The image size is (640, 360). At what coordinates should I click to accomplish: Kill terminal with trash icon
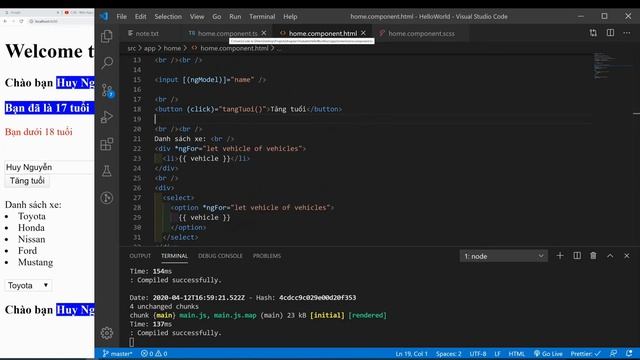[593, 256]
